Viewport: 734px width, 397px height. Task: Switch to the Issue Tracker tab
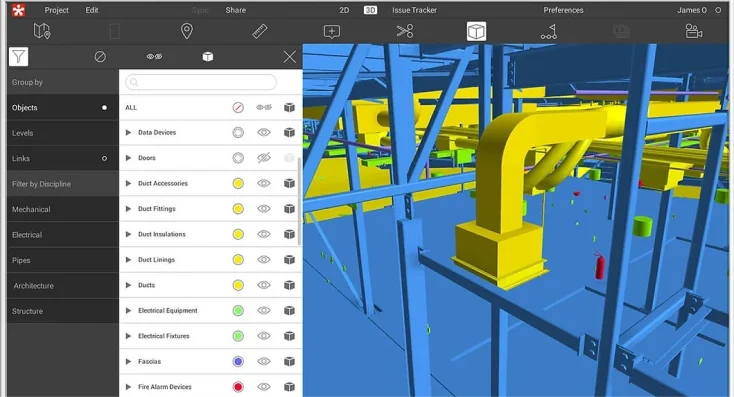[x=414, y=10]
